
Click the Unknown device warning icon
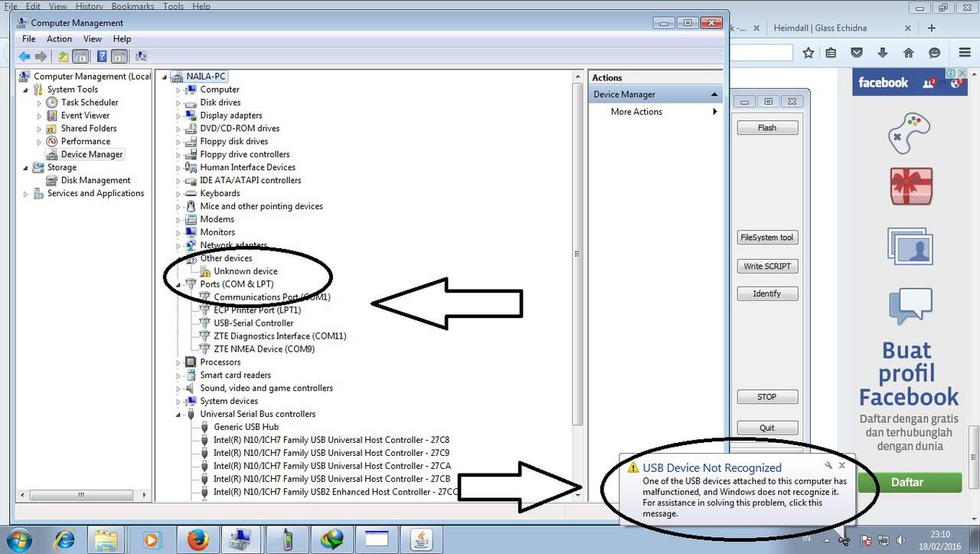205,271
